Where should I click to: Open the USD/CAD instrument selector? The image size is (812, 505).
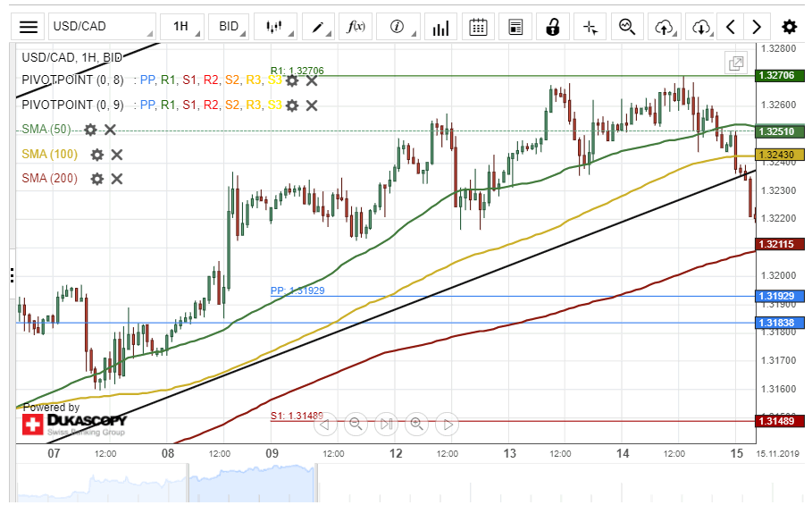(x=101, y=27)
